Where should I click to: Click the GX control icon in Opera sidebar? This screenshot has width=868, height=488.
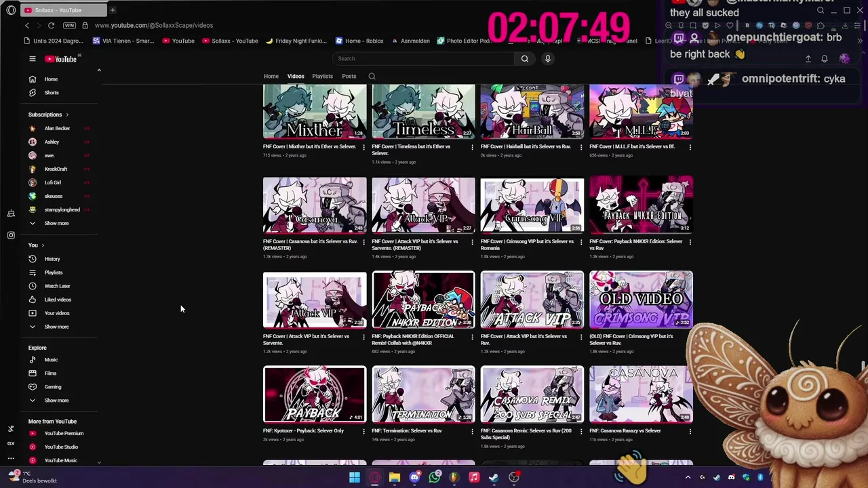11,443
